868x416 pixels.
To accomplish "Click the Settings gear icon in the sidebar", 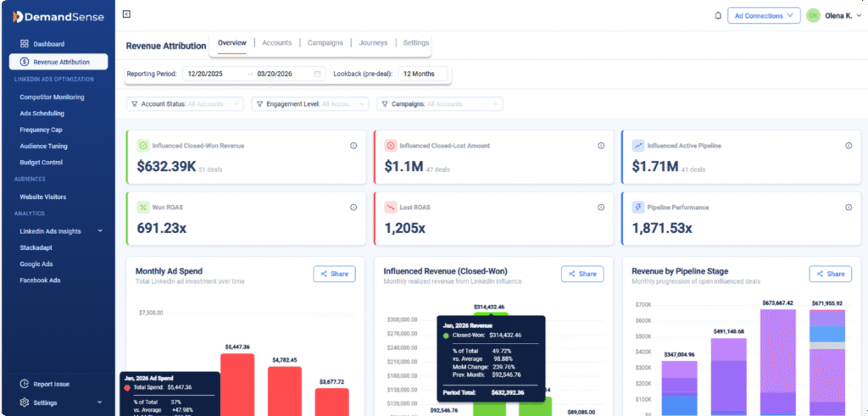I will pos(25,402).
